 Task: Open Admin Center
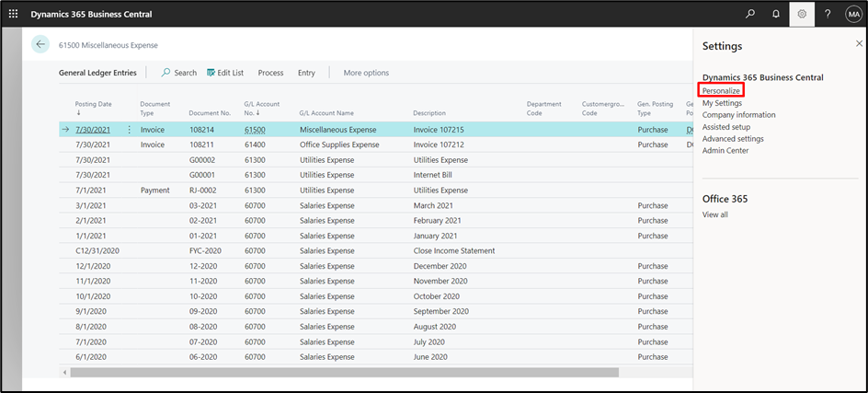pyautogui.click(x=725, y=151)
